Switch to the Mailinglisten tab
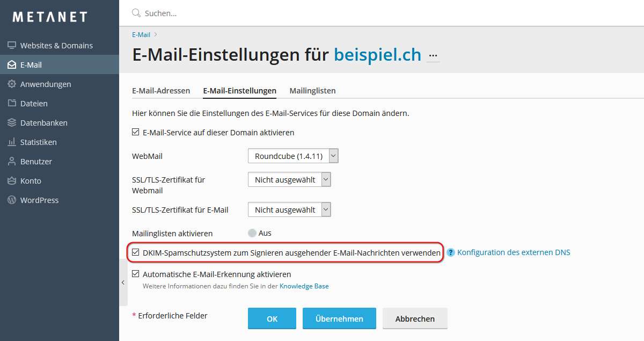 pos(312,91)
